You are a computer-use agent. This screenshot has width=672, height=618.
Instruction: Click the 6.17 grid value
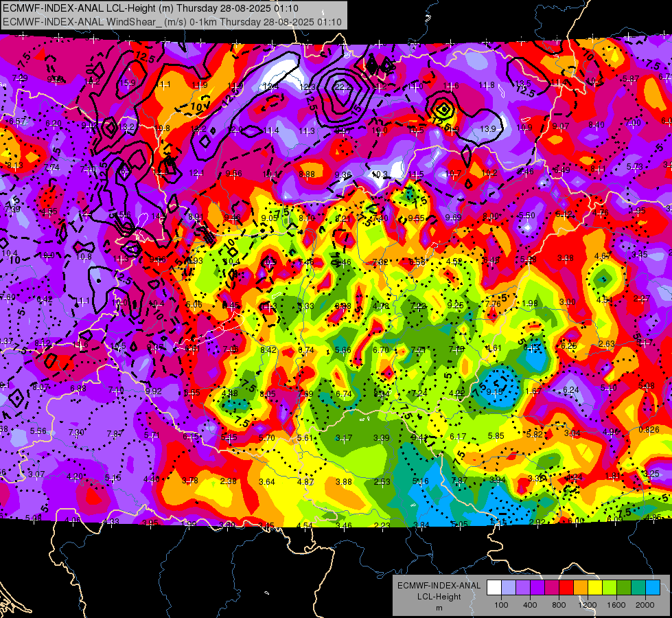click(458, 437)
